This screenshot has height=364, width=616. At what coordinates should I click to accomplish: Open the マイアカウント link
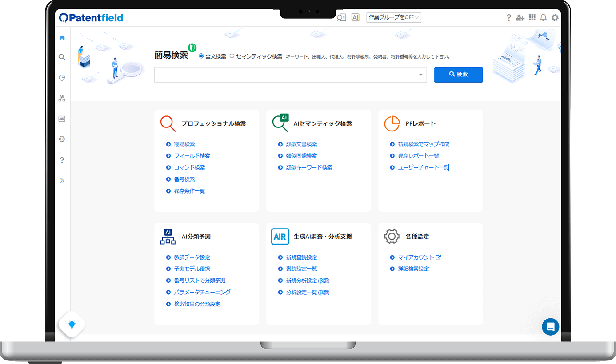(x=416, y=257)
